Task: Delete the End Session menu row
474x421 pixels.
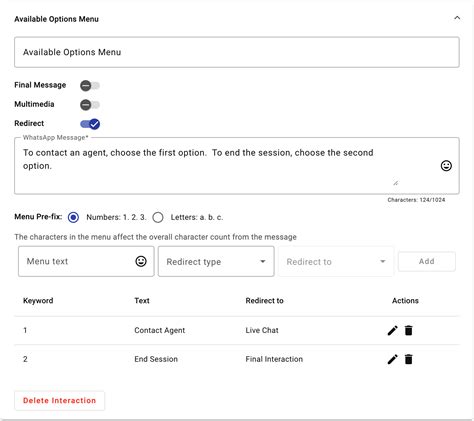Action: point(408,359)
